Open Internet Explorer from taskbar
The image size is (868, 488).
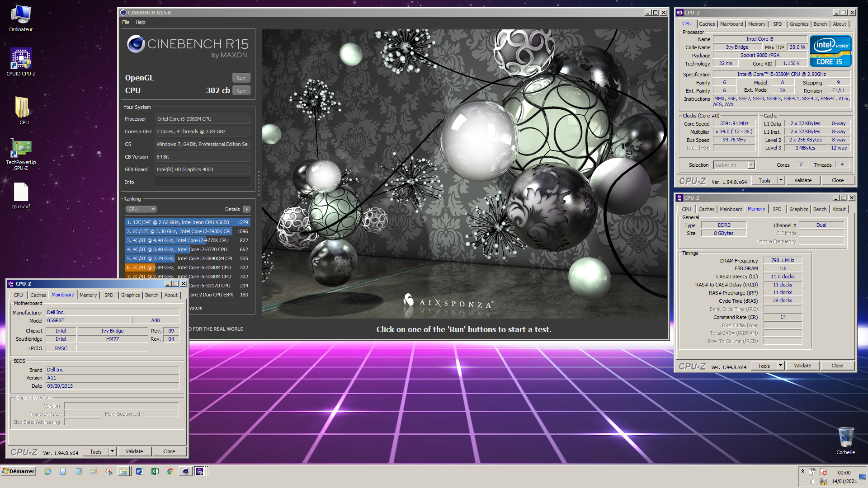[x=47, y=471]
